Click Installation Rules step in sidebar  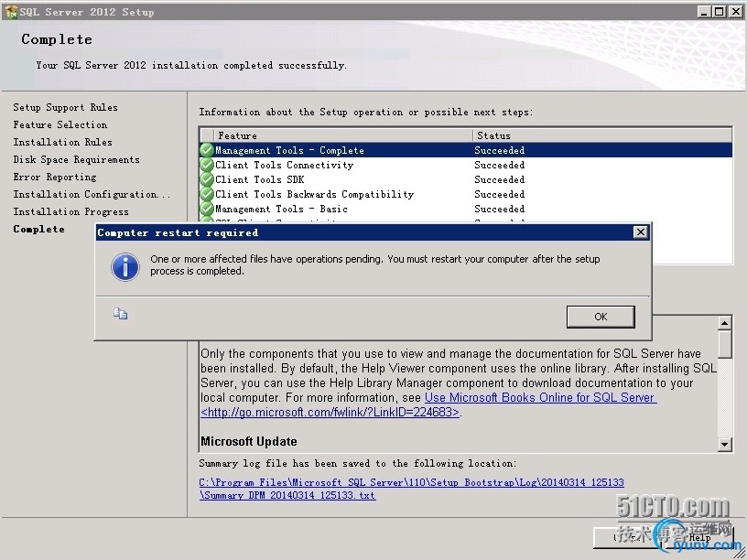[62, 142]
